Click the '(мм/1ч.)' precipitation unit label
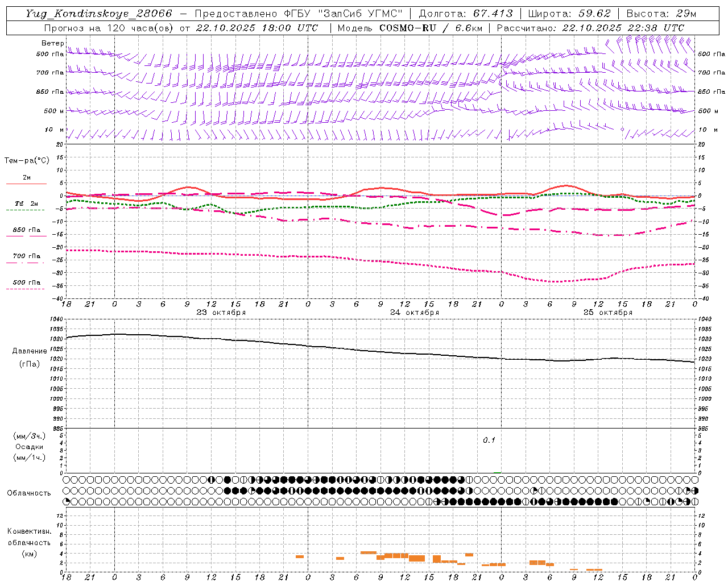The width and height of the screenshot is (728, 582). [30, 458]
